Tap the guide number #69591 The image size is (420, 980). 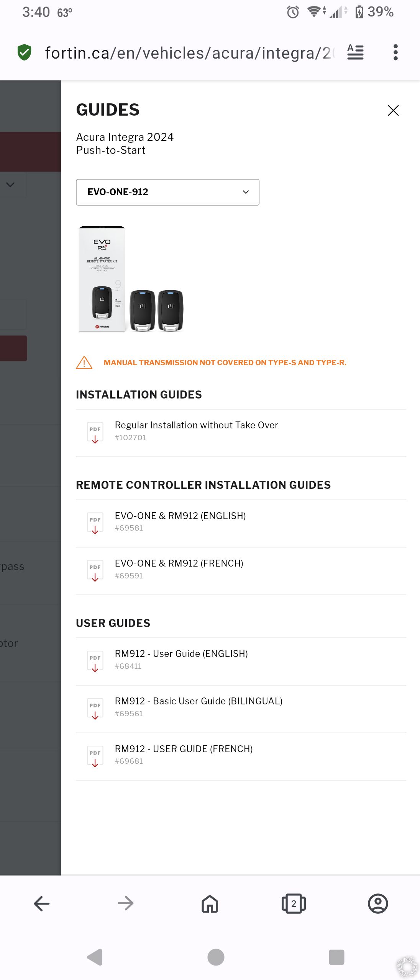tap(129, 576)
